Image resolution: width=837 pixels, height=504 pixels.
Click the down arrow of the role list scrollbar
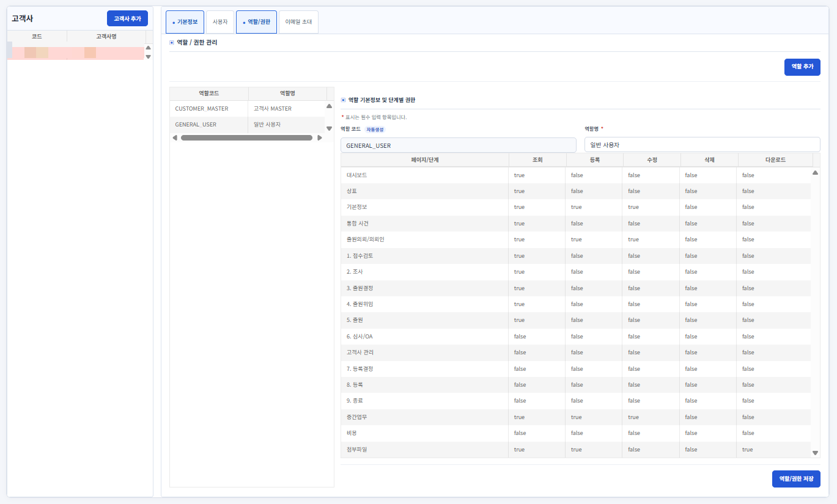tap(329, 129)
